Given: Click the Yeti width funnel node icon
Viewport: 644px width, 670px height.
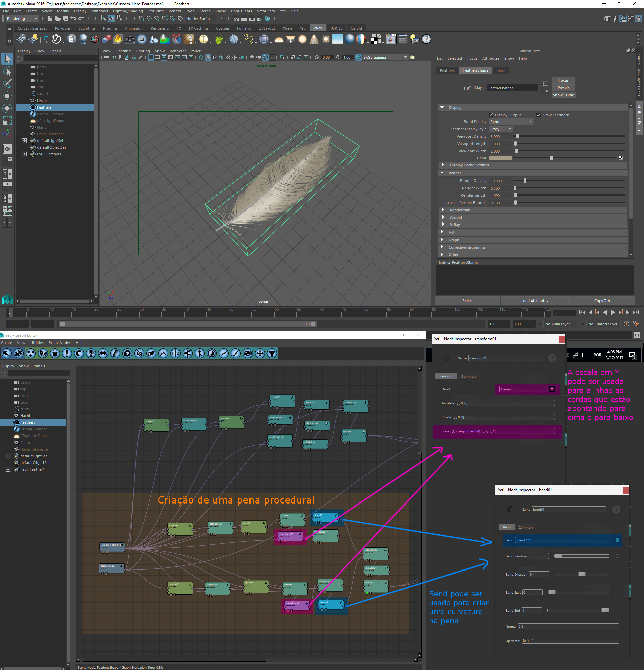Looking at the screenshot, I should (x=272, y=353).
